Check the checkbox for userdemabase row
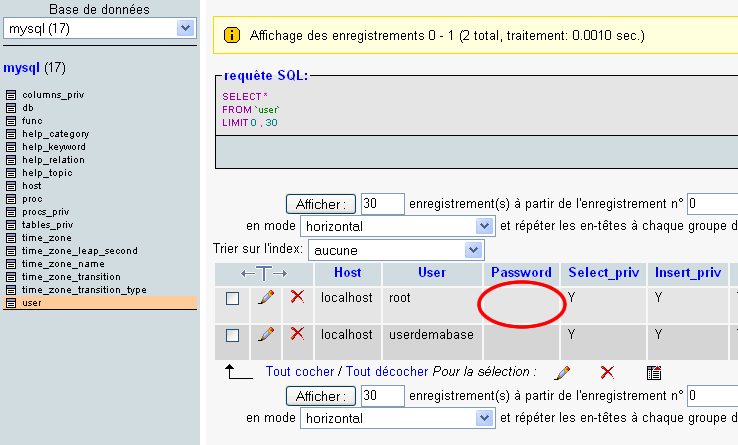738x445 pixels. (233, 335)
